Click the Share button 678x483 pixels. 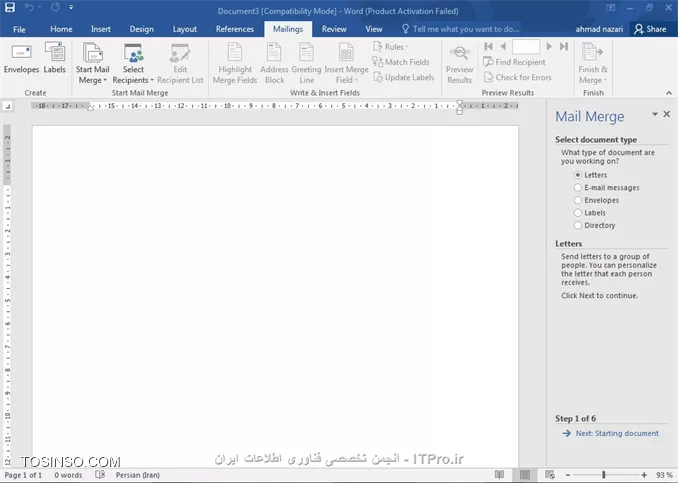(650, 29)
